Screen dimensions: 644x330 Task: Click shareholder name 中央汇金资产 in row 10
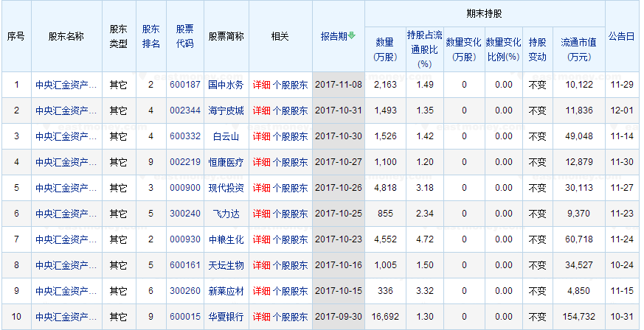(66, 317)
